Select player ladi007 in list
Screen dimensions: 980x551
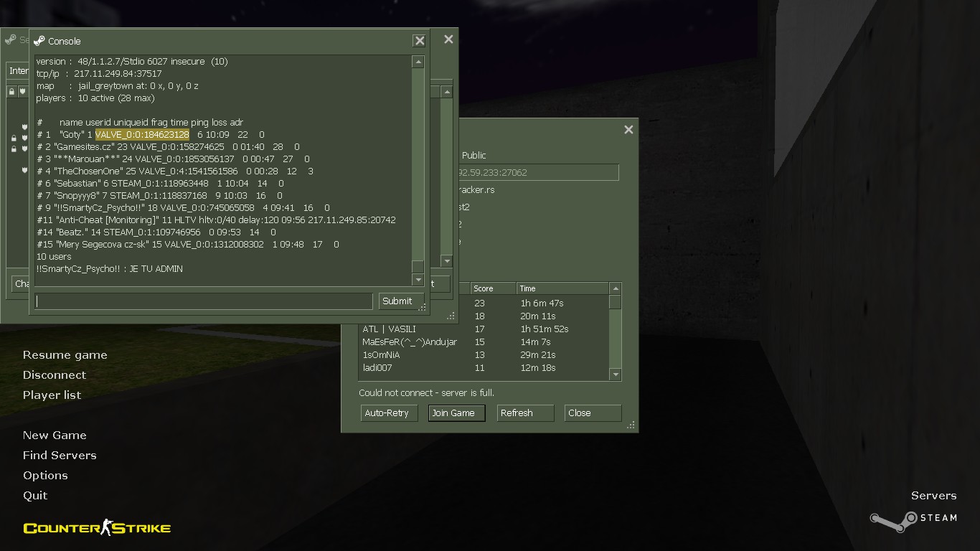(377, 368)
